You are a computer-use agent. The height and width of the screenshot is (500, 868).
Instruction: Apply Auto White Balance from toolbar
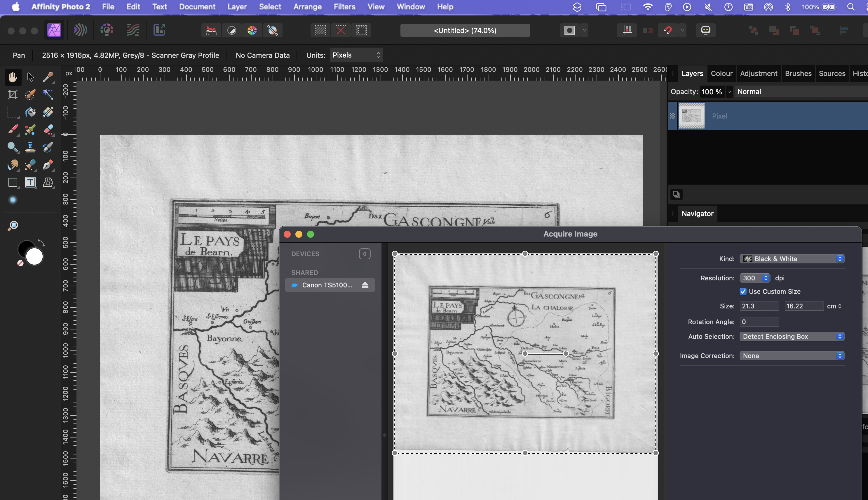273,31
